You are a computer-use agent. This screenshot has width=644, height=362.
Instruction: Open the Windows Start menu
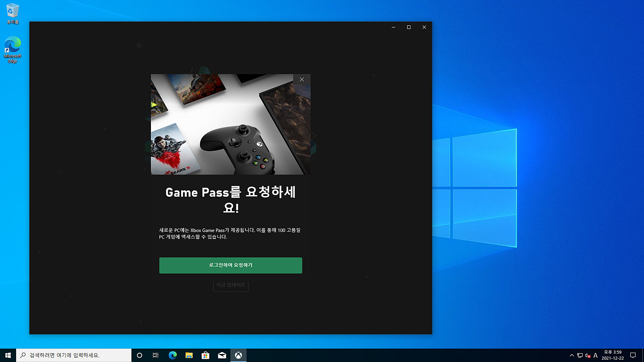point(8,355)
